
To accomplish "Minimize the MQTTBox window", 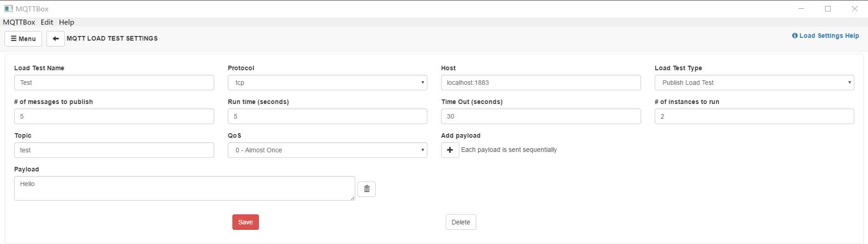I will [x=801, y=9].
